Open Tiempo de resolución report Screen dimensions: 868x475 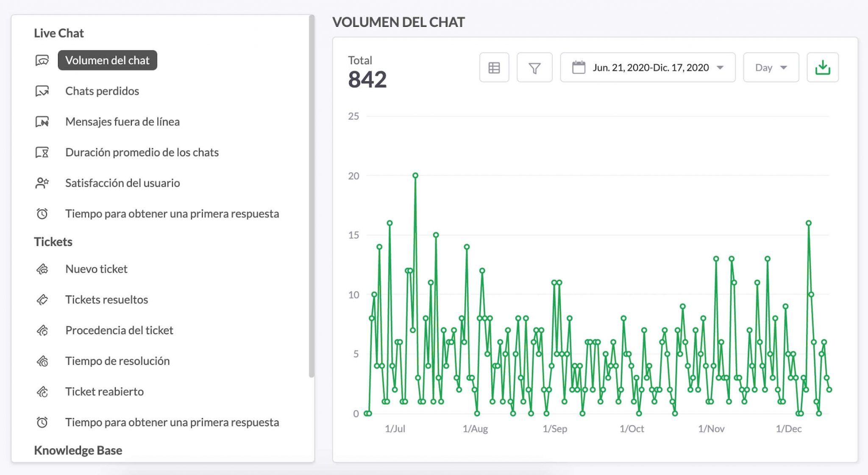(x=117, y=361)
